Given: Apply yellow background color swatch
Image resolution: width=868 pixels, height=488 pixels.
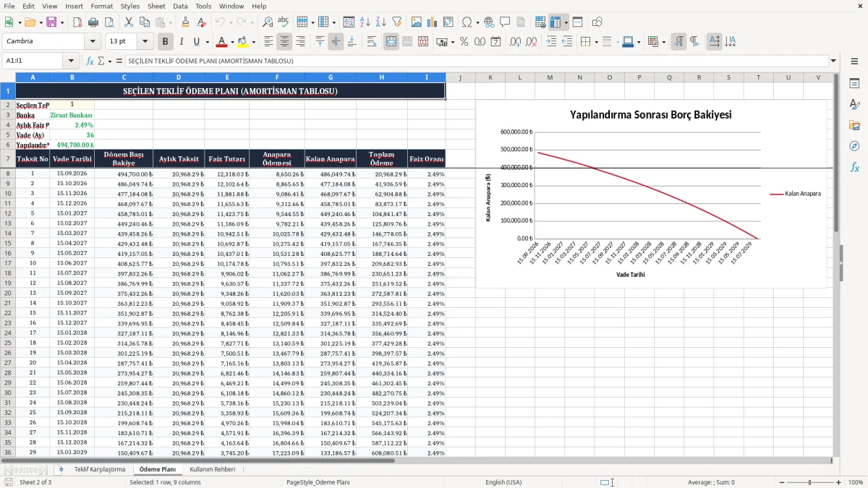Looking at the screenshot, I should click(243, 42).
